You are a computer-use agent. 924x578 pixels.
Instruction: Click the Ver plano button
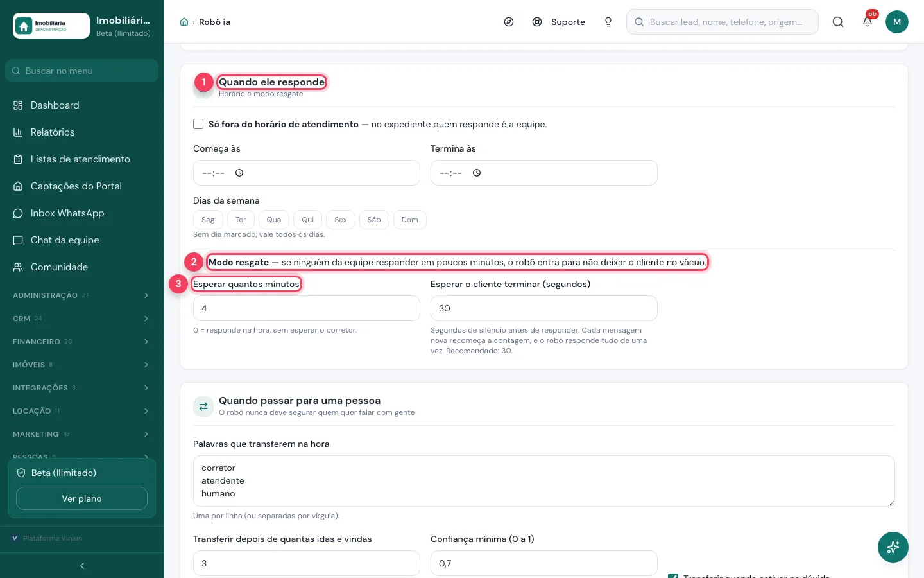[x=81, y=498]
